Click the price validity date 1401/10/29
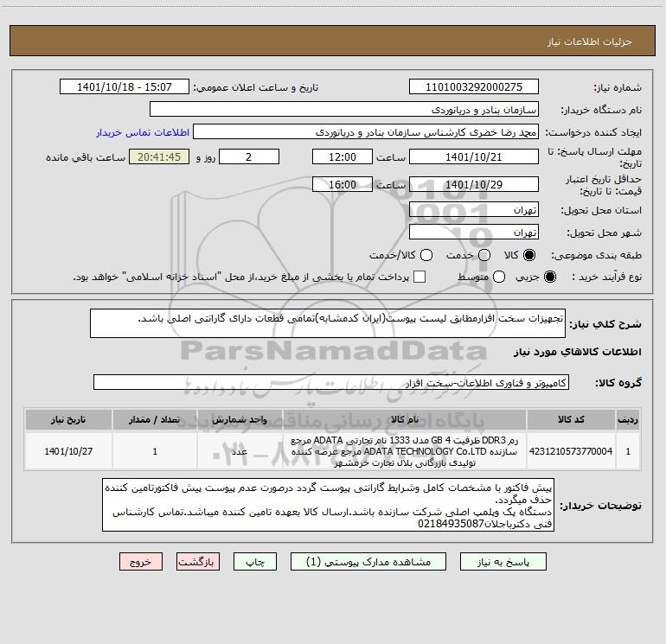 click(x=474, y=185)
